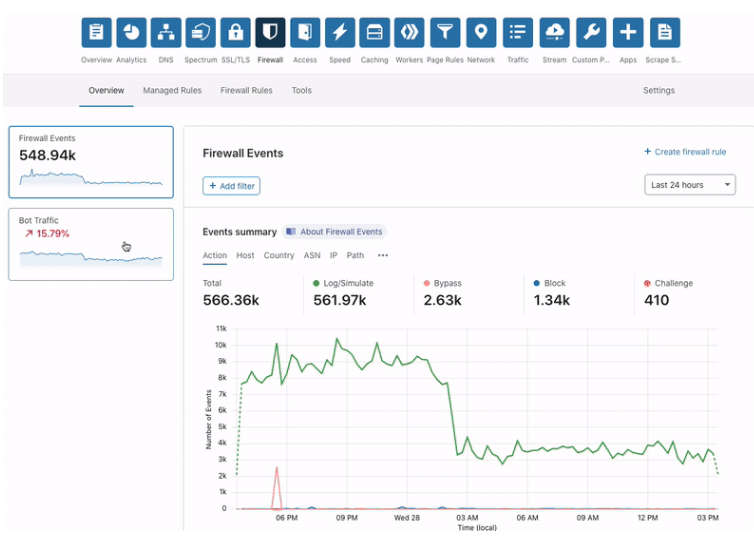The width and height of the screenshot is (754, 549).
Task: Toggle the Log/Simulate series legend
Action: (343, 283)
